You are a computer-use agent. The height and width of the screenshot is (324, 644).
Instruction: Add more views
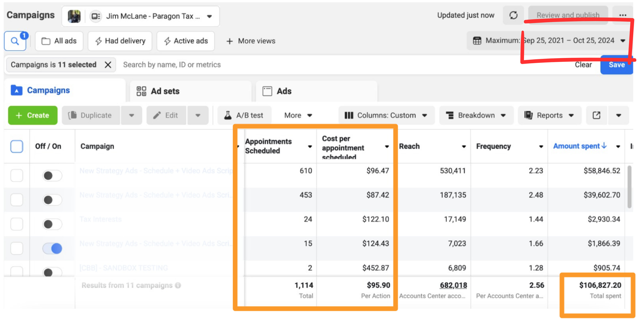250,41
